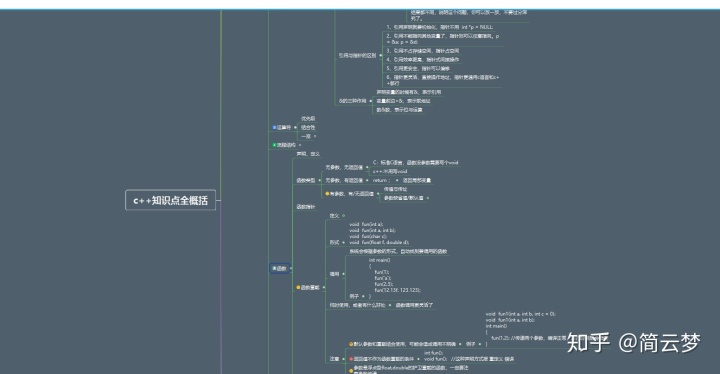Click the orange marker on 有参数,有/无返回值
720x374 pixels.
click(327, 194)
